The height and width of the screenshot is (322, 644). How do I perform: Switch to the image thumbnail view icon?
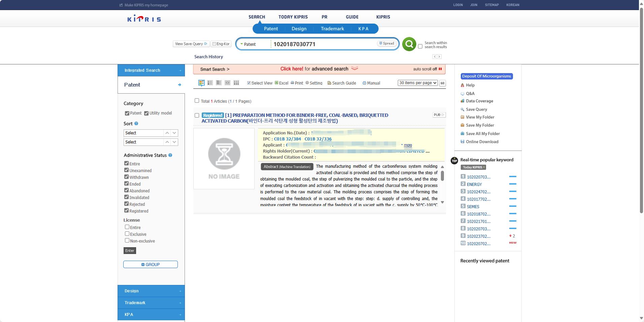point(227,83)
